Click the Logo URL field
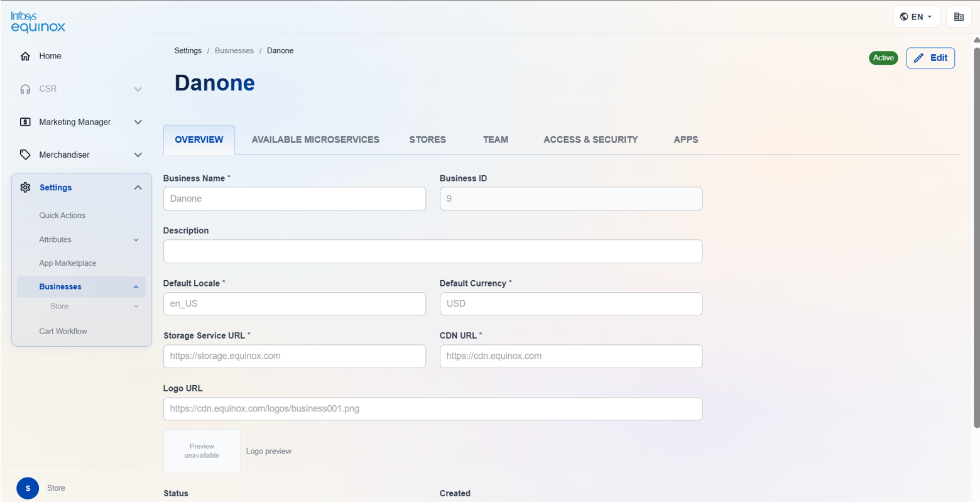Screen dimensions: 980x502 point(433,409)
